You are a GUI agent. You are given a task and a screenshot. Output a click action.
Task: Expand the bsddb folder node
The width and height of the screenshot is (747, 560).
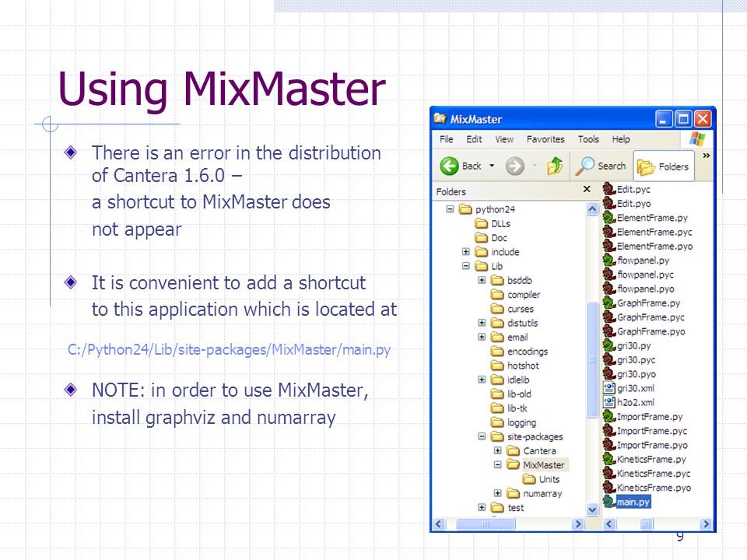[x=482, y=280]
